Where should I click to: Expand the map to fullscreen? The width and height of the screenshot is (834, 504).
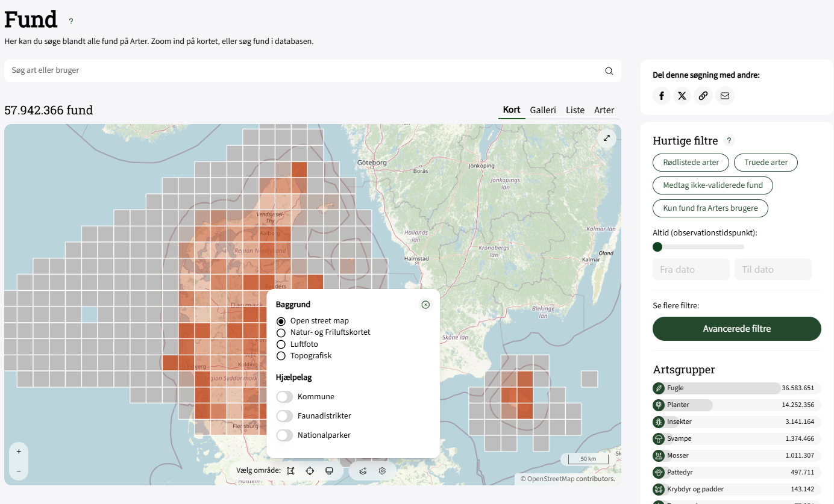607,138
